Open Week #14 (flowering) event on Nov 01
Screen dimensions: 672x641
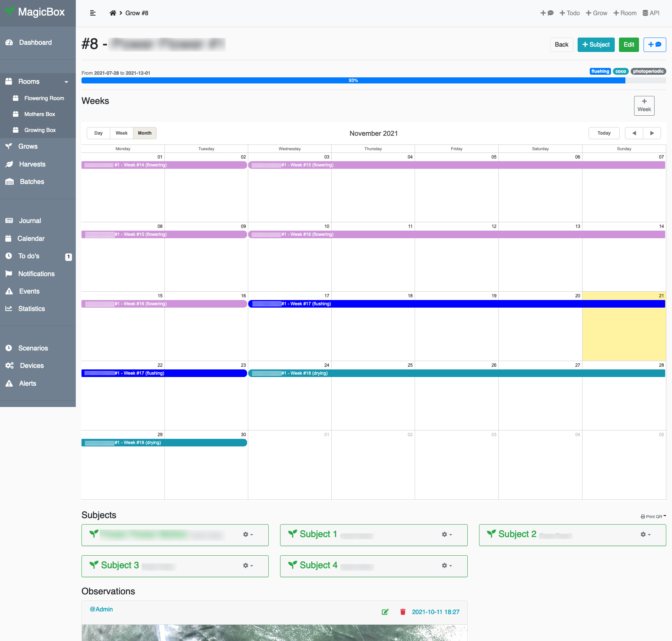coord(164,165)
